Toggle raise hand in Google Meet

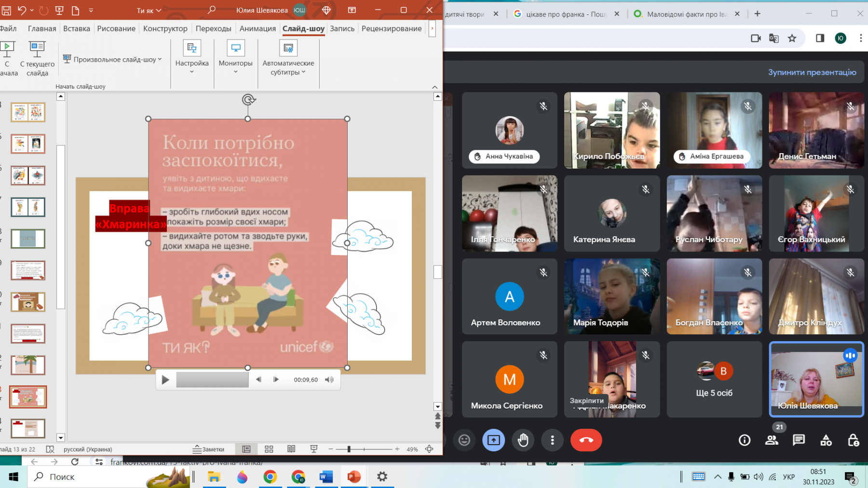(x=523, y=440)
